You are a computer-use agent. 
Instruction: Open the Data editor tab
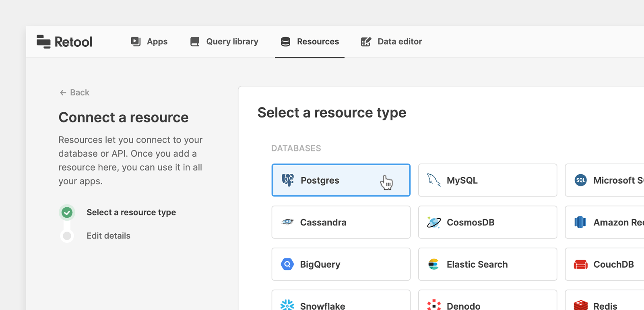click(x=391, y=41)
